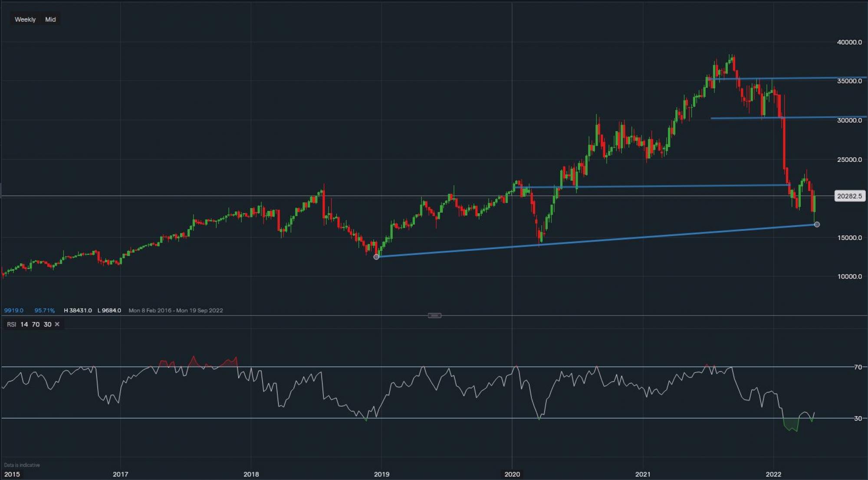Click the trendline anchor point at the 2022 low
Image resolution: width=868 pixels, height=480 pixels.
coord(817,224)
